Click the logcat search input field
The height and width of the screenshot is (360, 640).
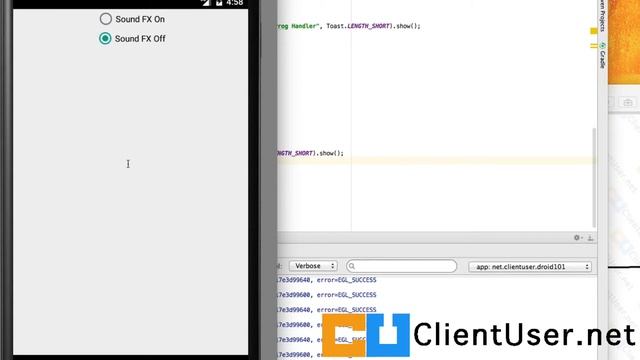401,266
